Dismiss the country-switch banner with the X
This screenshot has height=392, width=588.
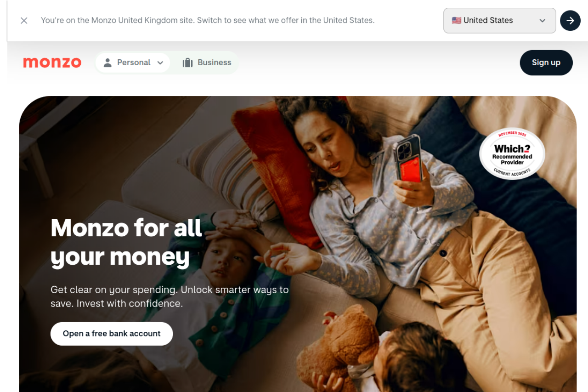[24, 21]
